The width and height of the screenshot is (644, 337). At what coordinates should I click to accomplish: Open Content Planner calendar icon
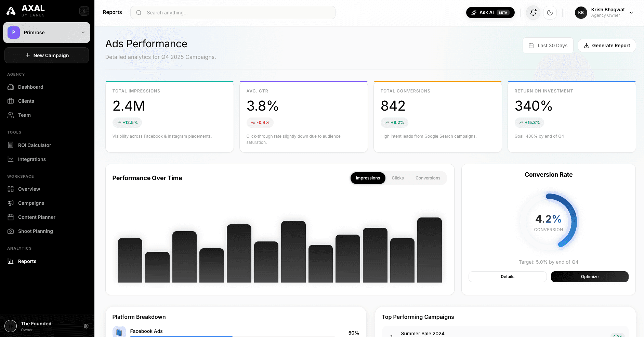tap(11, 217)
